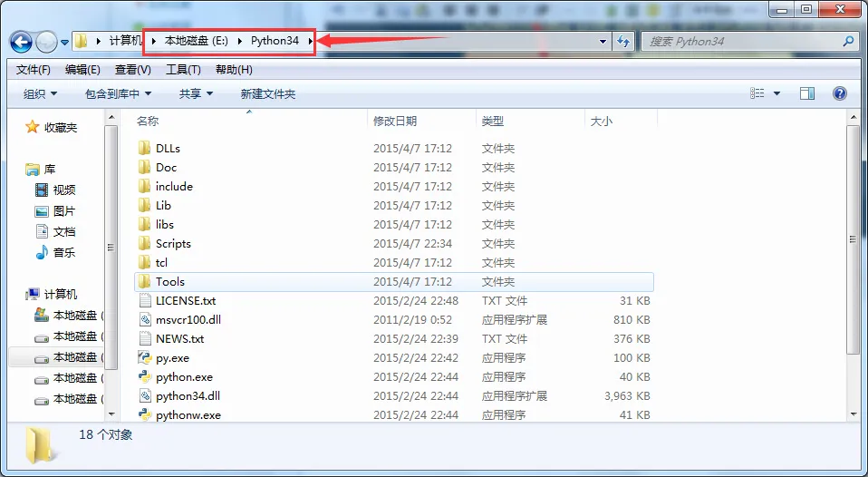Select the LICENSE.txt file icon
This screenshot has height=477, width=868.
pyautogui.click(x=144, y=300)
